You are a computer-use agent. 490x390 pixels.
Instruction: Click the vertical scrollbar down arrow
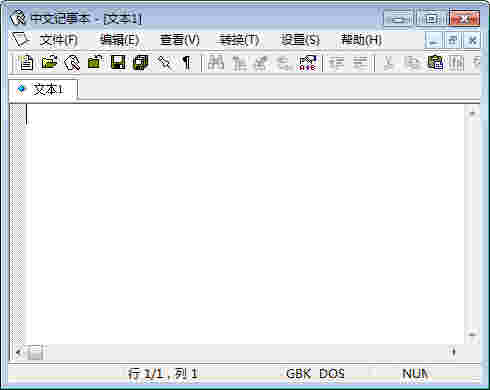point(472,335)
